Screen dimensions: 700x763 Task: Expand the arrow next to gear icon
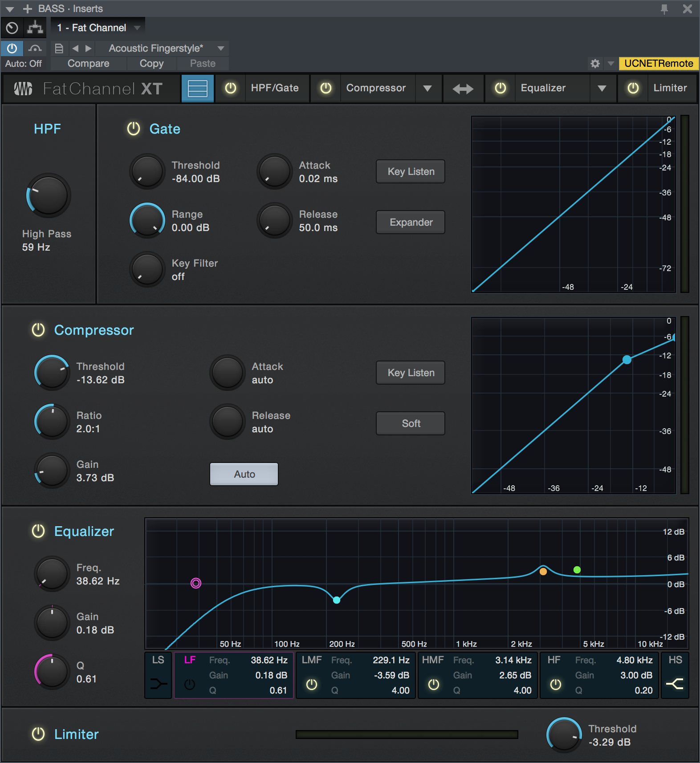point(611,64)
